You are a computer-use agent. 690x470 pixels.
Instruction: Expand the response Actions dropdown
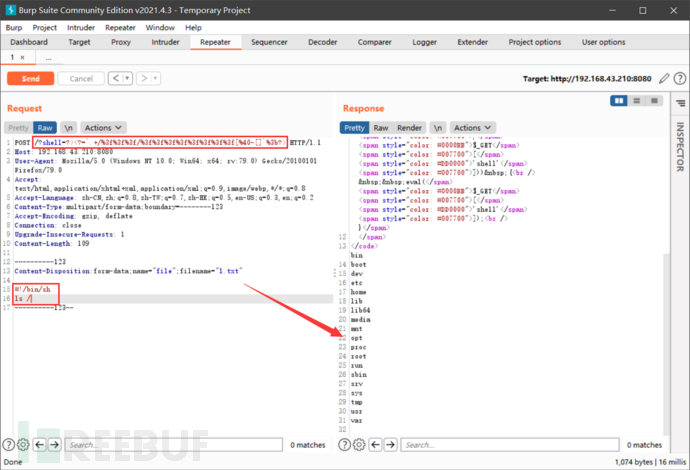pyautogui.click(x=472, y=128)
